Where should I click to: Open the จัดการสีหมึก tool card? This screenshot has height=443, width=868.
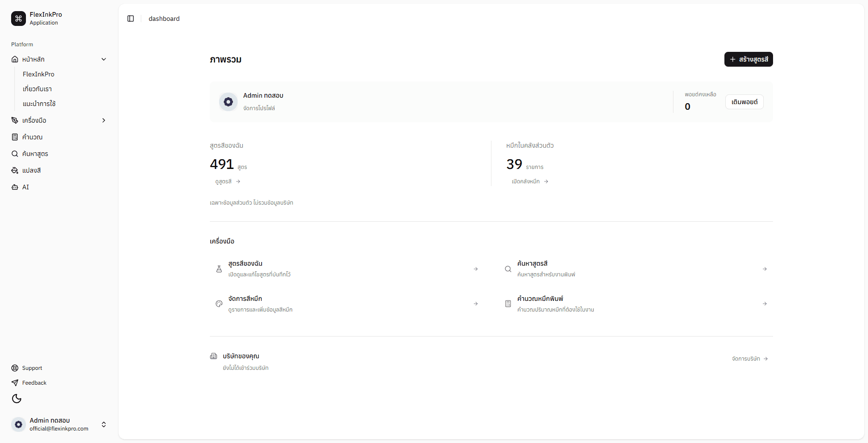click(x=347, y=304)
